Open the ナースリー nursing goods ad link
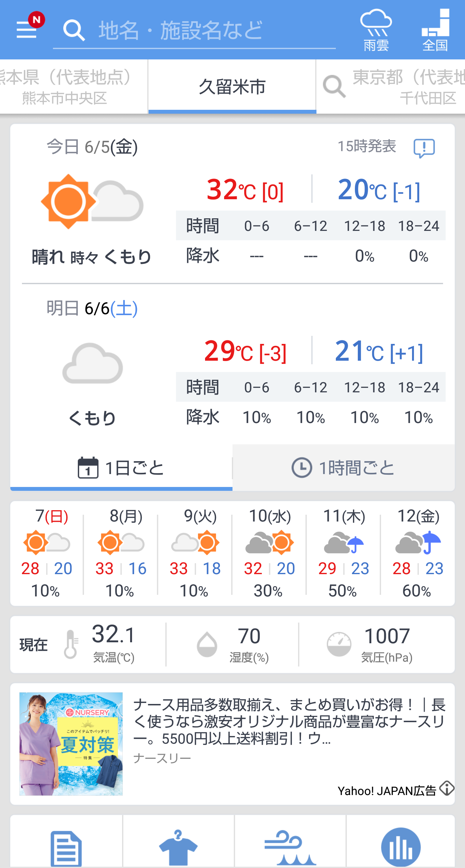Screen dimensions: 465x868 [x=289, y=721]
